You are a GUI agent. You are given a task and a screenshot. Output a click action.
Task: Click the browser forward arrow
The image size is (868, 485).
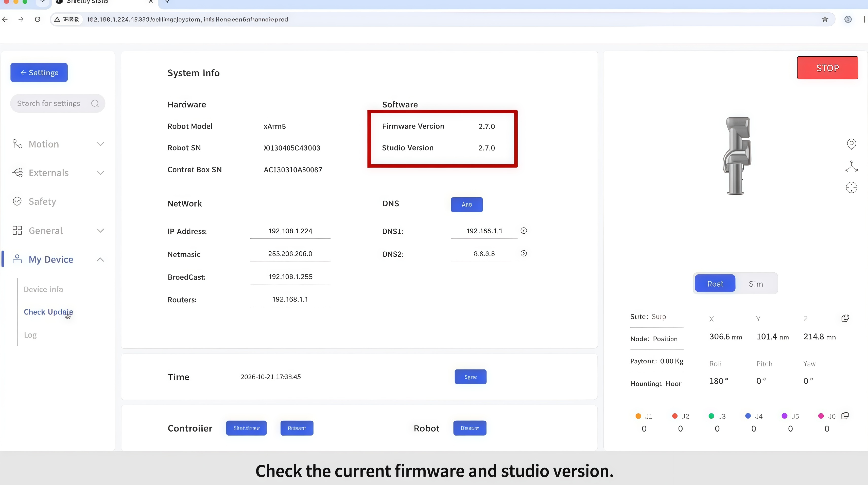pyautogui.click(x=21, y=20)
